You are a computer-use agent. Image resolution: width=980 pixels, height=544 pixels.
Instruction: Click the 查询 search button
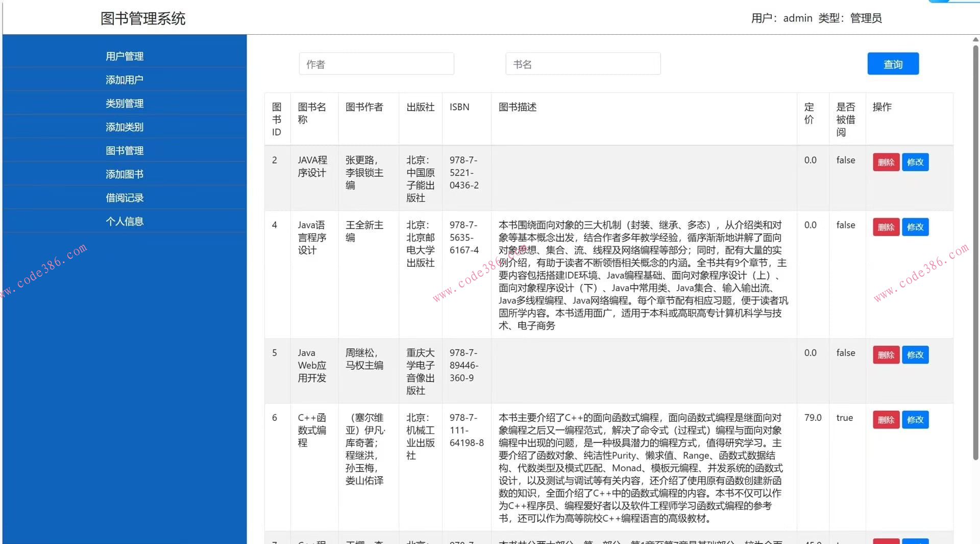click(x=892, y=63)
